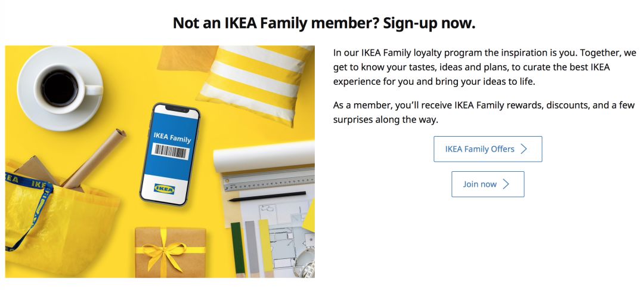The height and width of the screenshot is (290, 644).
Task: Click the "IKEA Family" text on the phone
Action: (x=172, y=137)
